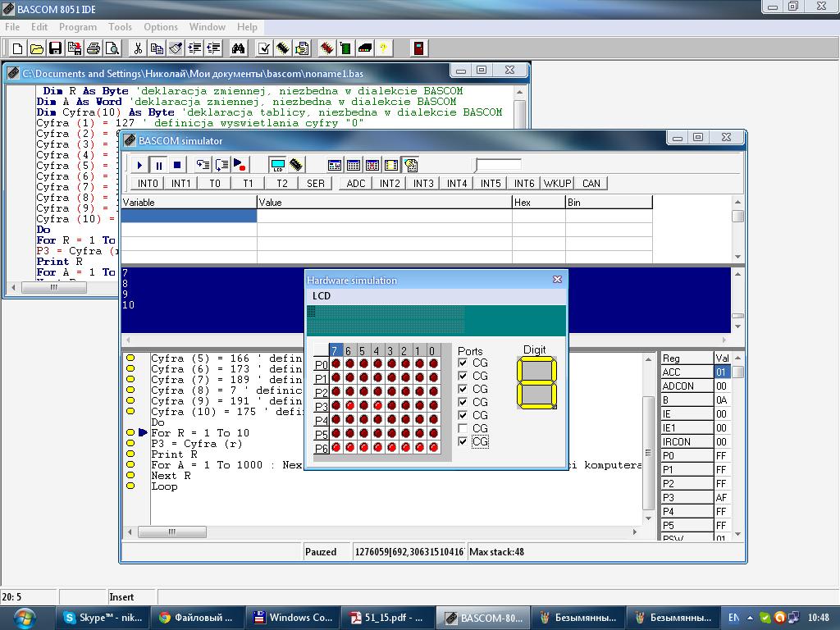This screenshot has width=840, height=630.
Task: Open the Edit menu
Action: click(39, 27)
